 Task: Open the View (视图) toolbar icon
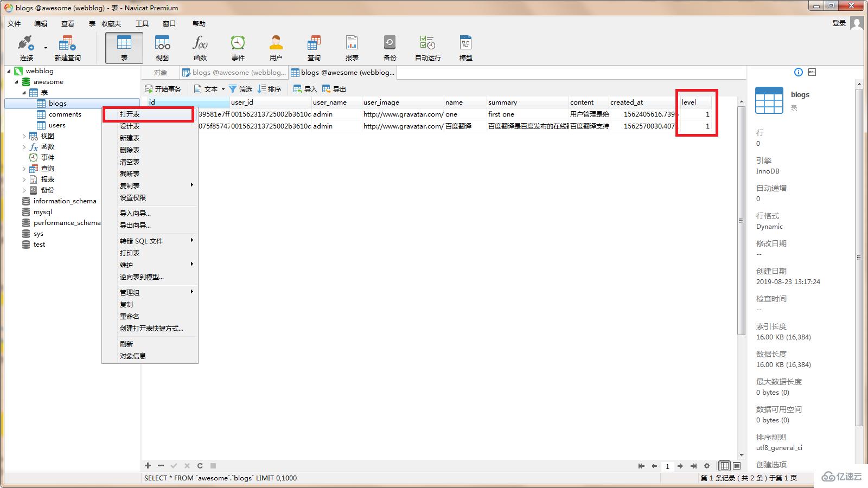point(162,48)
